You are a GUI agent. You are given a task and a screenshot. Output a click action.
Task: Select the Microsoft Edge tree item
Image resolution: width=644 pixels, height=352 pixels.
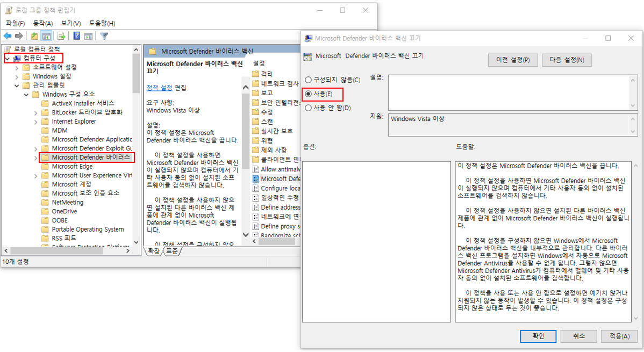point(72,167)
